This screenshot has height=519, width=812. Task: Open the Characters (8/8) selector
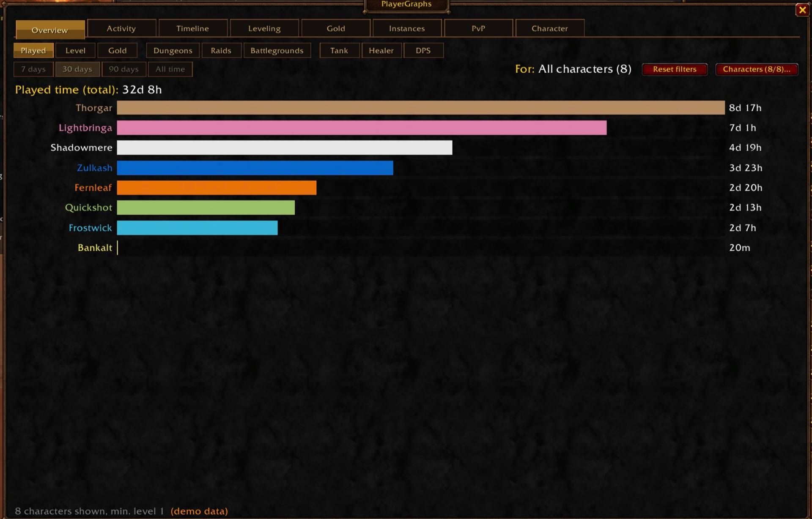(757, 69)
